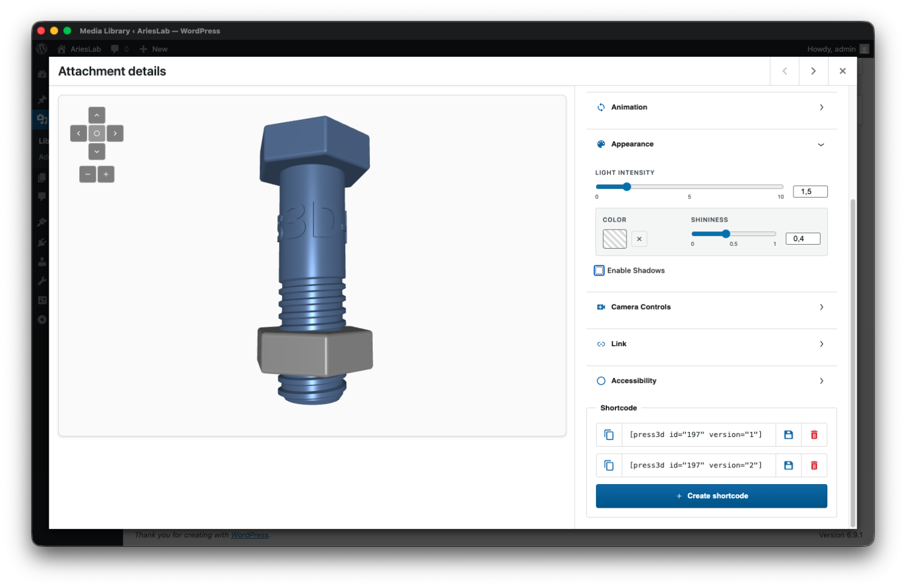Rotate the 3D model view upward
The width and height of the screenshot is (906, 588).
[96, 115]
